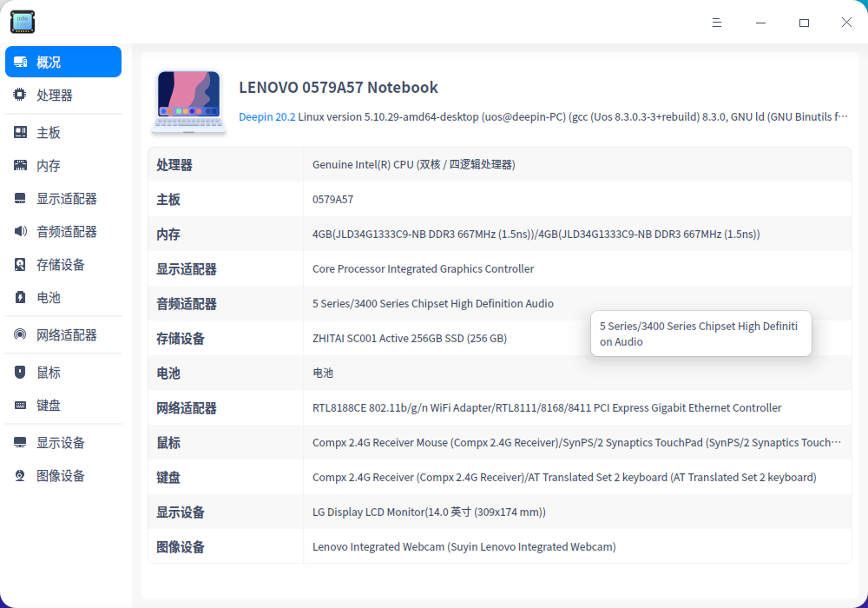868x608 pixels.
Task: Select 音频适配器 sidebar entry
Action: [x=67, y=231]
